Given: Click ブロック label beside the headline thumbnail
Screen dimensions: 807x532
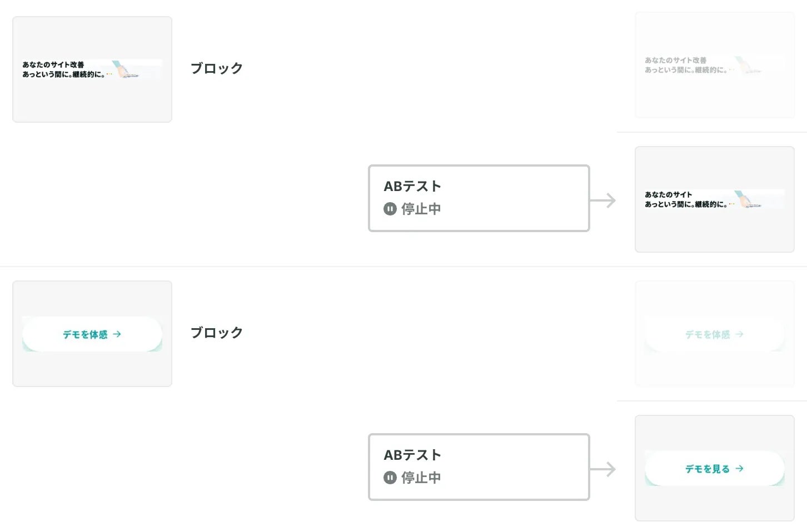Looking at the screenshot, I should click(x=217, y=68).
